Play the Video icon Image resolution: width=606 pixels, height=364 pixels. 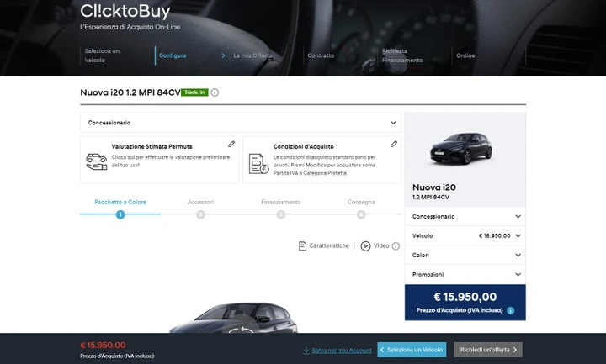[x=365, y=245]
